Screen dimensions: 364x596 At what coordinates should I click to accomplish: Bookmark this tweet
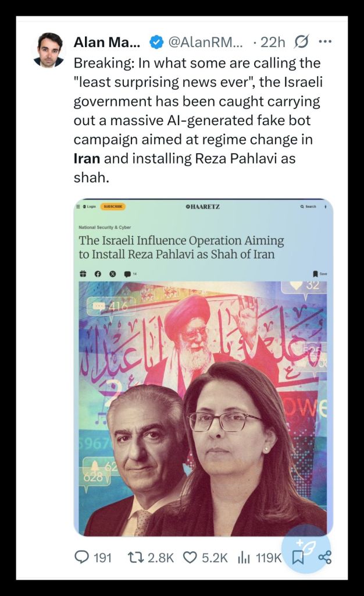point(298,558)
